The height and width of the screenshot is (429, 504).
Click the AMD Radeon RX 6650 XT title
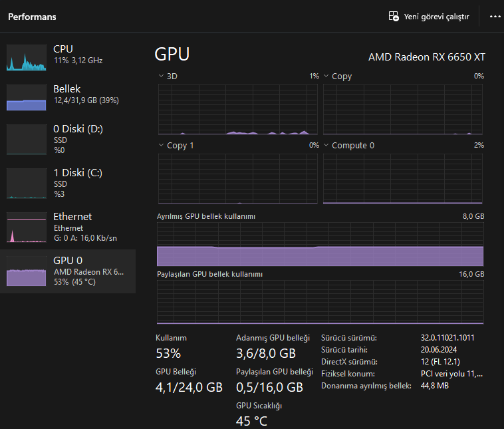[x=426, y=57]
